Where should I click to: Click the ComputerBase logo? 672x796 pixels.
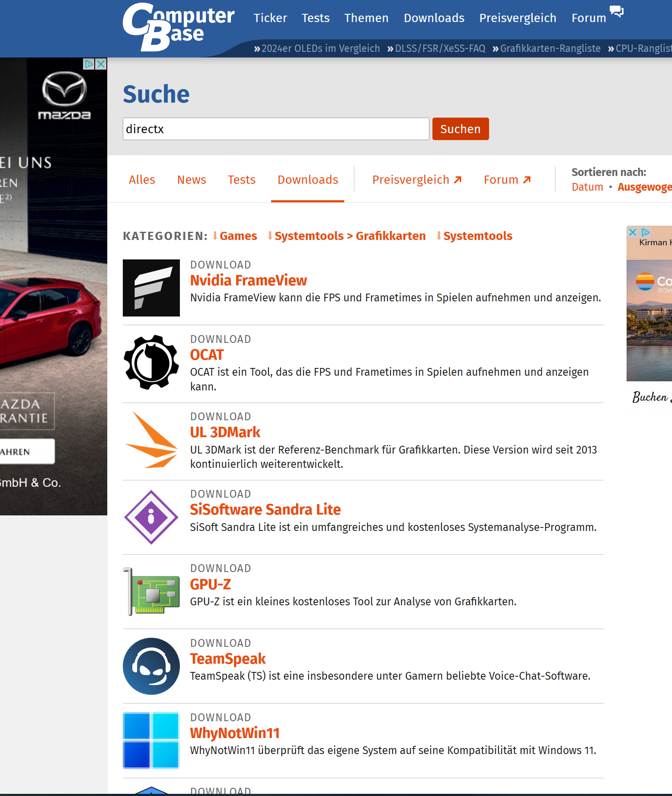(179, 27)
